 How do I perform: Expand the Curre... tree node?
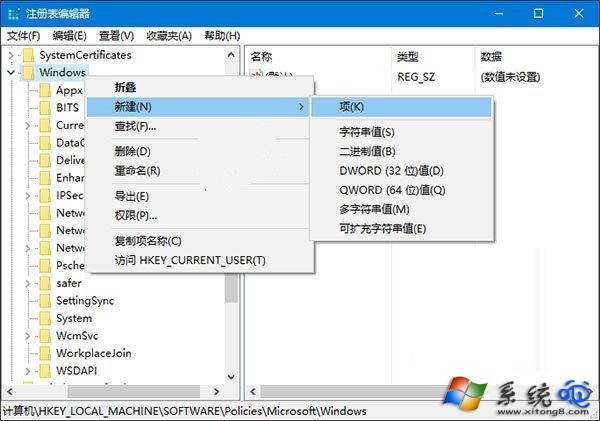(x=28, y=125)
